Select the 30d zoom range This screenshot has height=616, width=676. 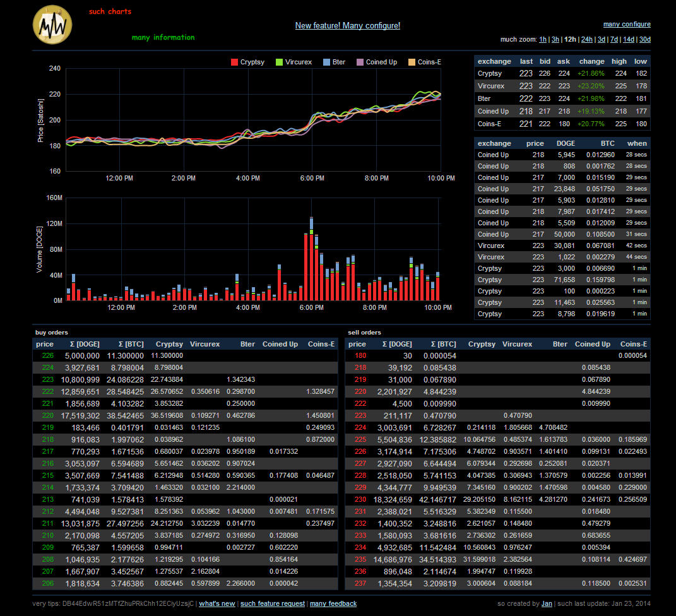tap(645, 39)
